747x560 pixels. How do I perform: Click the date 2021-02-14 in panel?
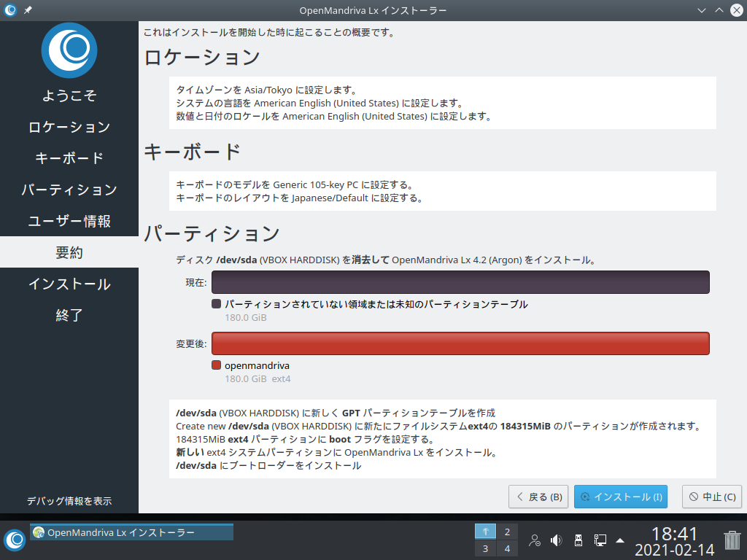click(674, 550)
